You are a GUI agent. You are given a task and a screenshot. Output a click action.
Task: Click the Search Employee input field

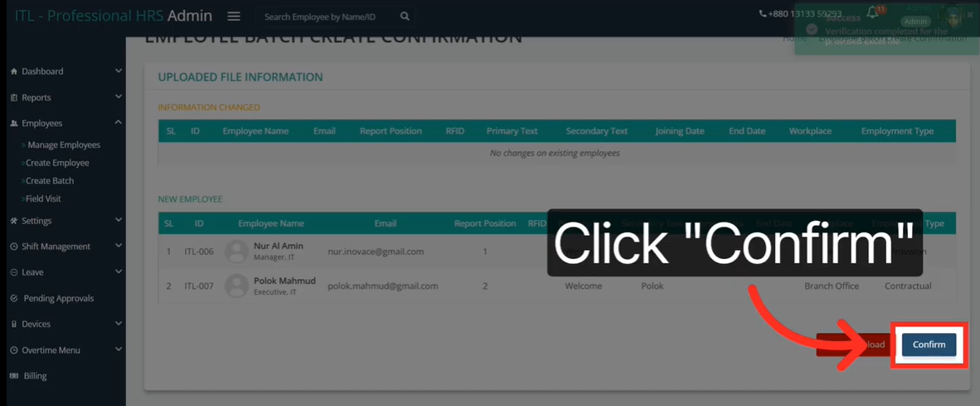(x=328, y=17)
